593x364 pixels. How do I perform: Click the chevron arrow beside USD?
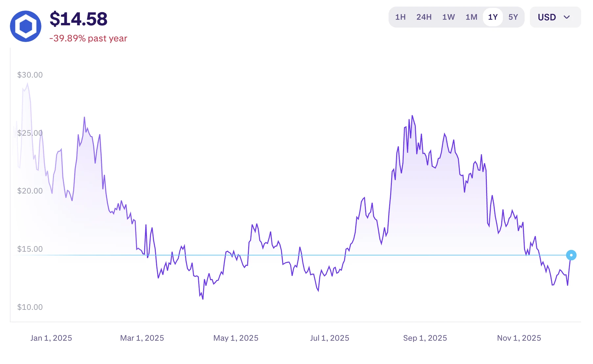click(567, 17)
